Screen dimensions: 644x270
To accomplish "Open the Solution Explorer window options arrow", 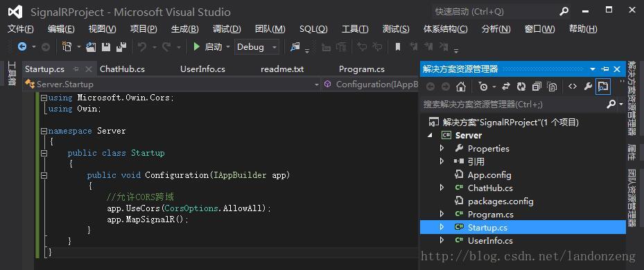I will click(593, 69).
